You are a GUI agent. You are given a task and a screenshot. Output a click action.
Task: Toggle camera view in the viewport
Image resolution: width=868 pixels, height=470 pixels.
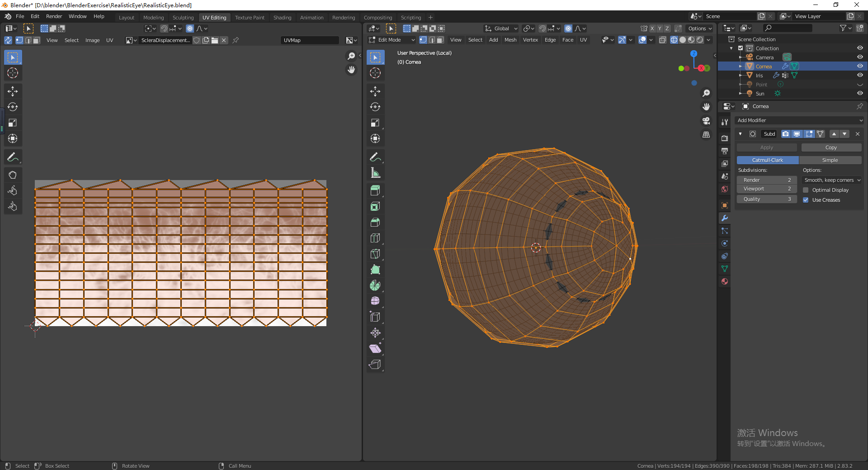coord(706,121)
